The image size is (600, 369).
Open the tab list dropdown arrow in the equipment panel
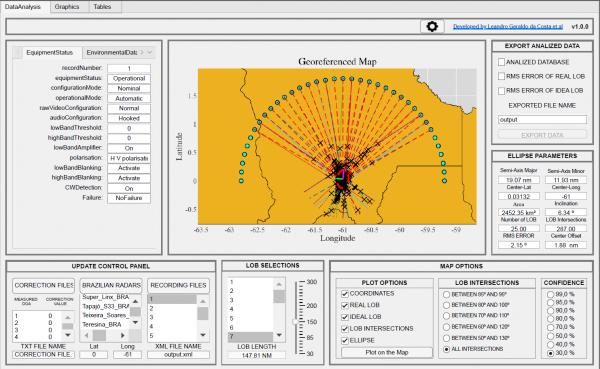click(150, 52)
